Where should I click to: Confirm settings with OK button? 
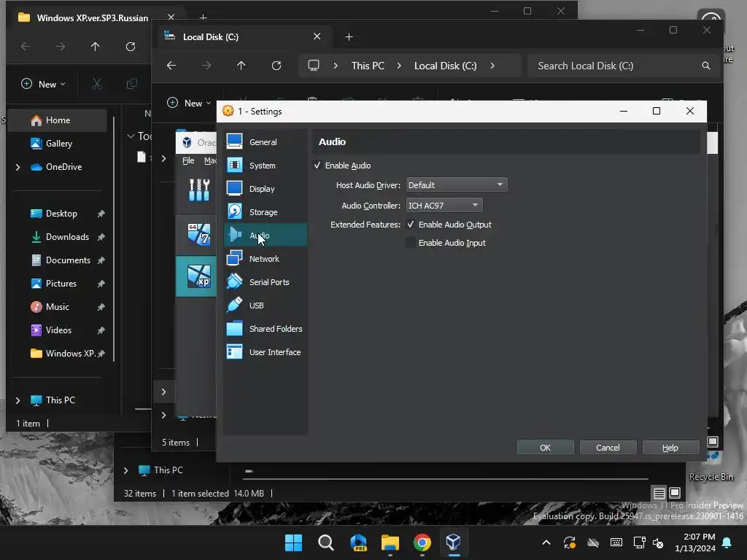546,448
